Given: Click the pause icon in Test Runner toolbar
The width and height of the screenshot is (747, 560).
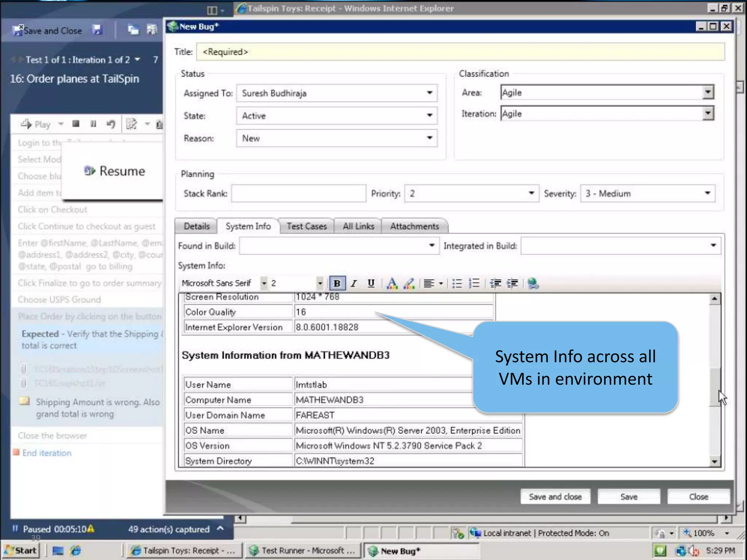Looking at the screenshot, I should point(93,124).
